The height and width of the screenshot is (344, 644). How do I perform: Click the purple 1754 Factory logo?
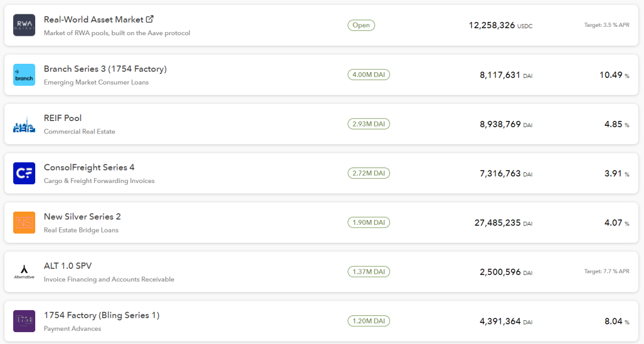(24, 321)
